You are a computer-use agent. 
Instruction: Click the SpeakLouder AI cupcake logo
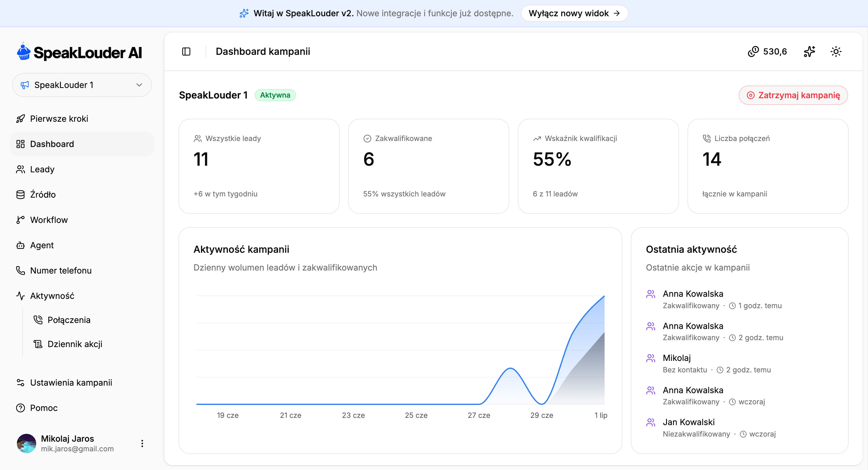[x=24, y=52]
